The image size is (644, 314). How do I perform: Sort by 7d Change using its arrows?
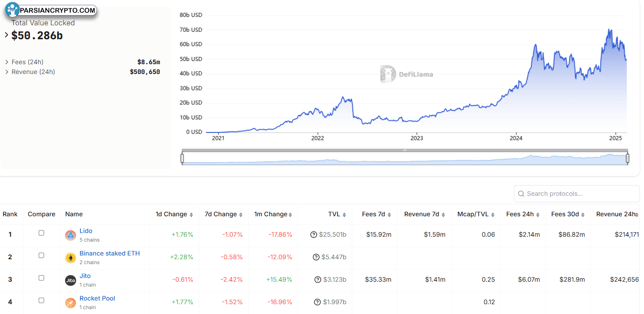click(x=241, y=215)
